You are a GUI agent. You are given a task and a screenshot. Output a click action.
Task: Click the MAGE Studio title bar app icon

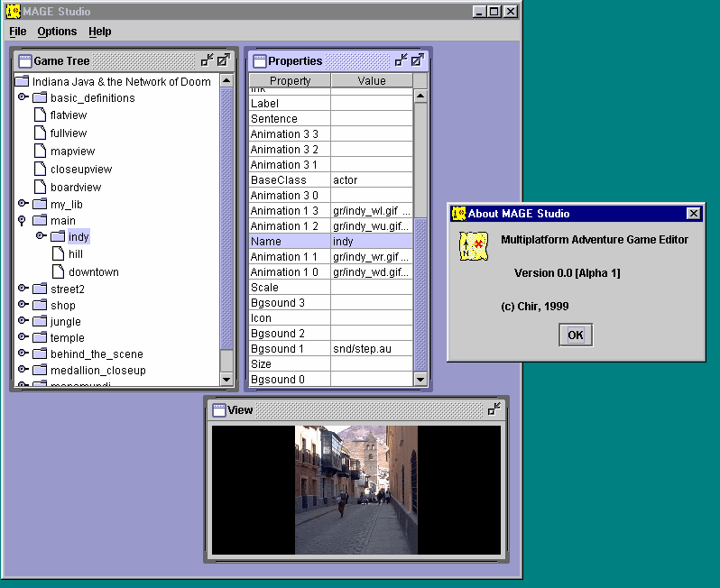(13, 11)
